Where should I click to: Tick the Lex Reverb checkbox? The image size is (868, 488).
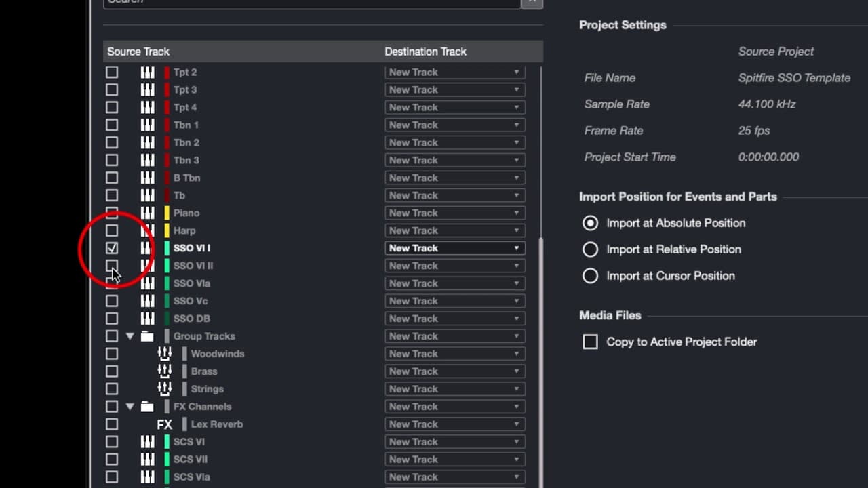click(x=112, y=424)
